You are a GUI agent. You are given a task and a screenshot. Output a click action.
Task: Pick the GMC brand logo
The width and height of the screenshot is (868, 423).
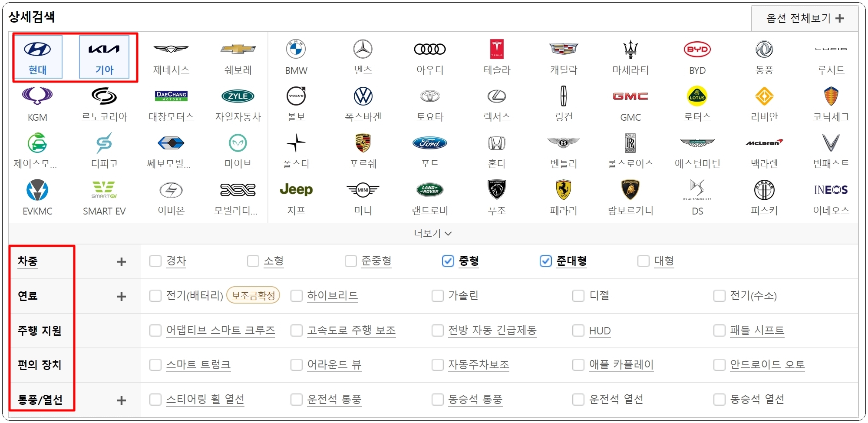coord(630,96)
